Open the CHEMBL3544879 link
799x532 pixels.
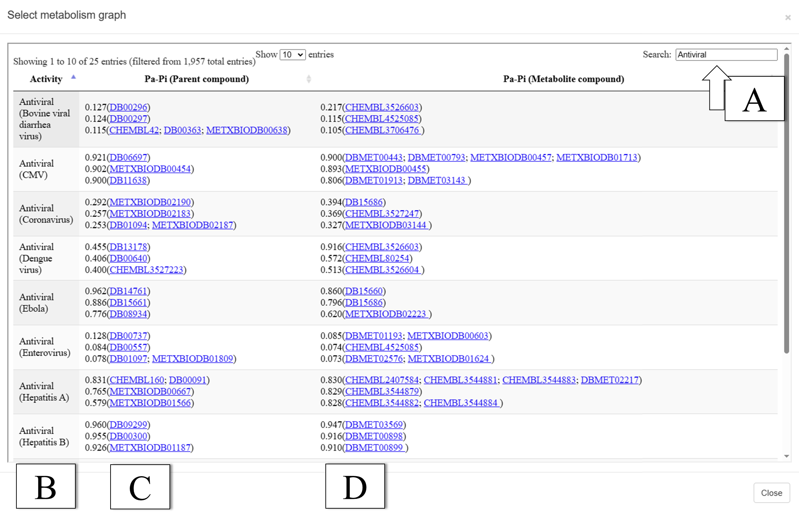382,391
